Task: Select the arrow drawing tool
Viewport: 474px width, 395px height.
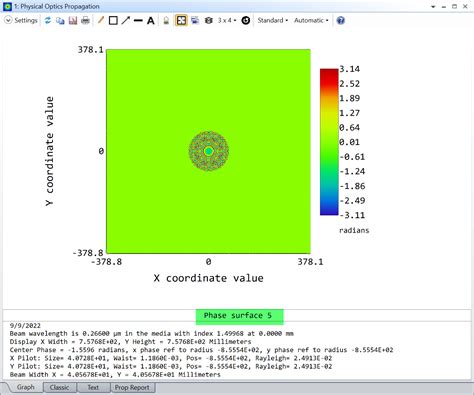Action: click(126, 21)
